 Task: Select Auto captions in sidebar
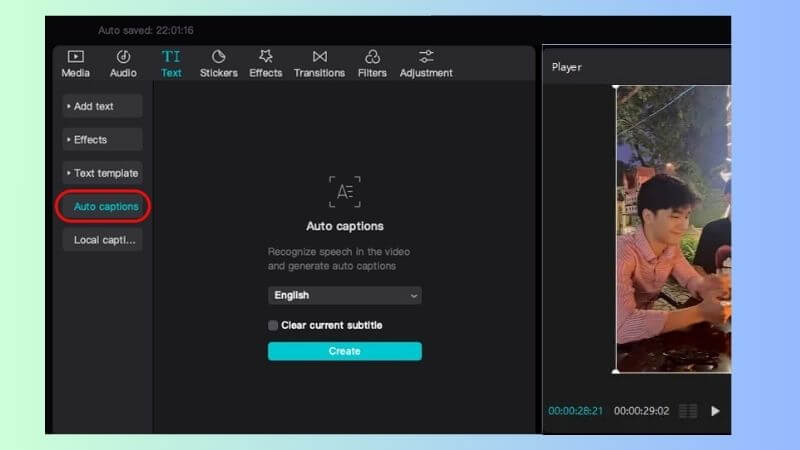point(105,207)
